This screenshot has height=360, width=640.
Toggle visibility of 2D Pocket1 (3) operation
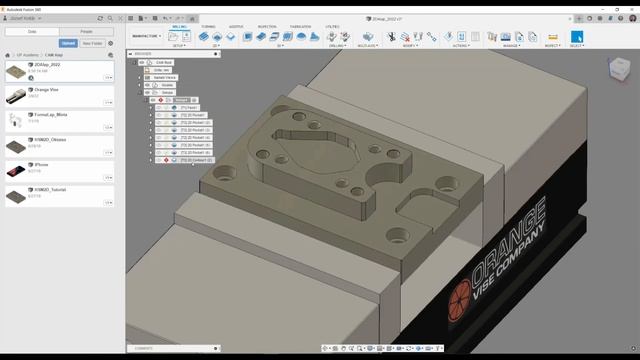point(159,130)
